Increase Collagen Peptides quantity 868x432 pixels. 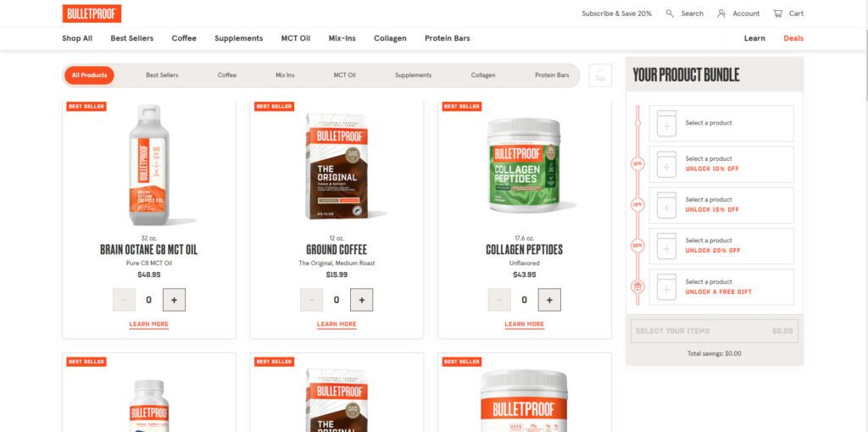(549, 300)
